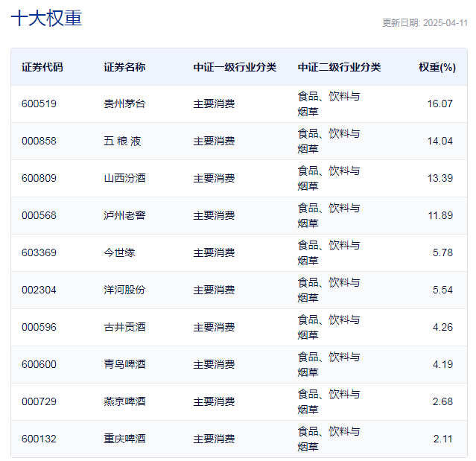Select weight value 11.89

pos(440,215)
